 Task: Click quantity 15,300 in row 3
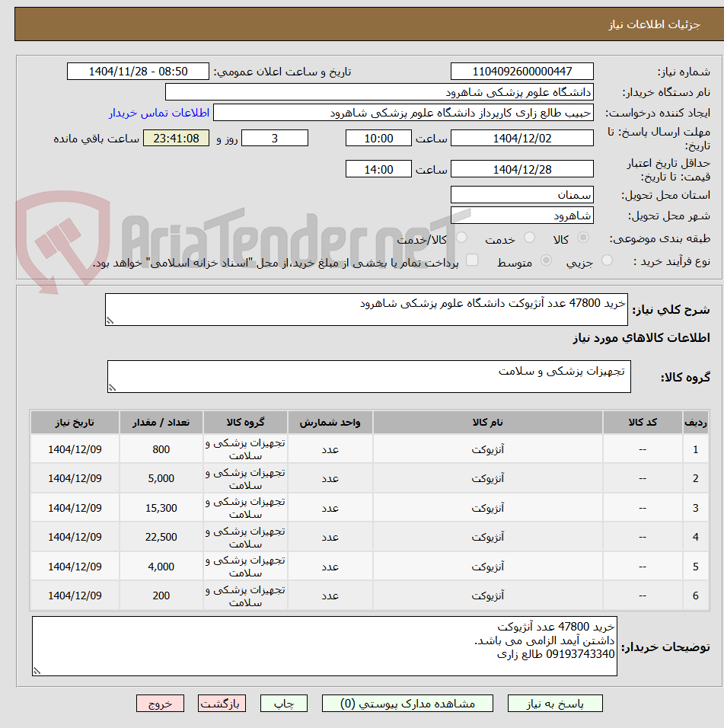pyautogui.click(x=161, y=508)
